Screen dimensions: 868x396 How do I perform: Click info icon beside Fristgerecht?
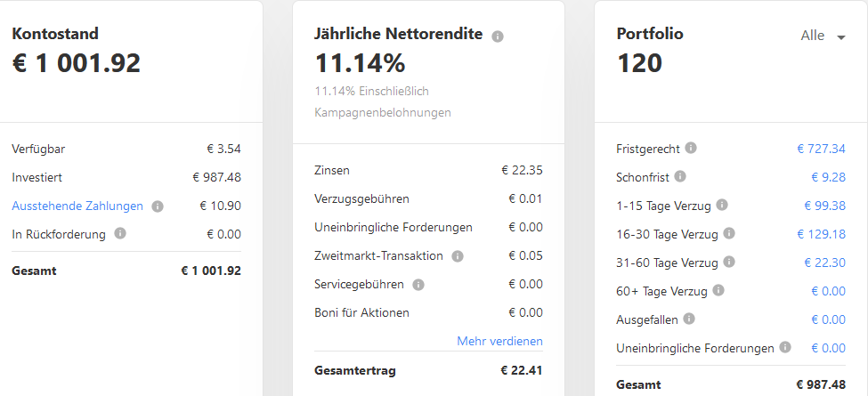point(690,148)
